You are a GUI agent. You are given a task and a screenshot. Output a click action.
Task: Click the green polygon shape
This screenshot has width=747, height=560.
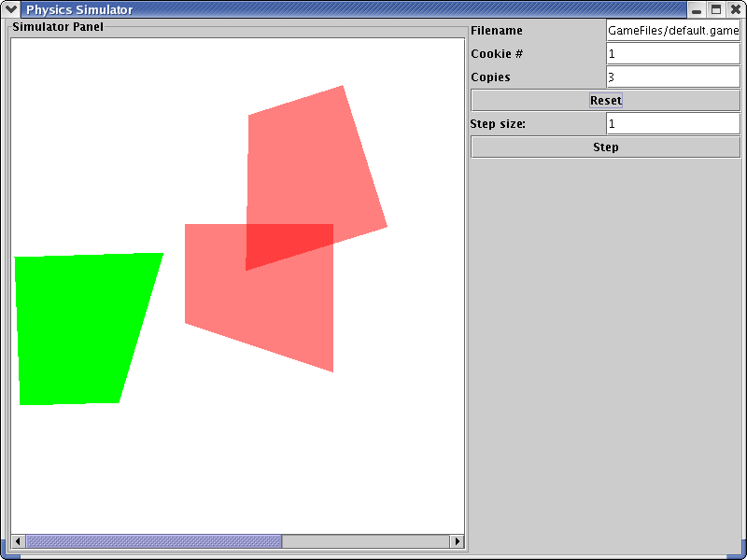point(81,329)
